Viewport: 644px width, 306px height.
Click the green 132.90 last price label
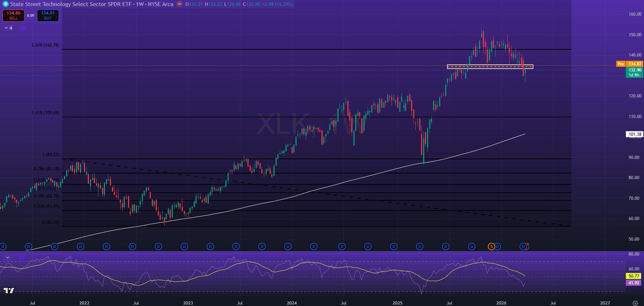[x=633, y=70]
